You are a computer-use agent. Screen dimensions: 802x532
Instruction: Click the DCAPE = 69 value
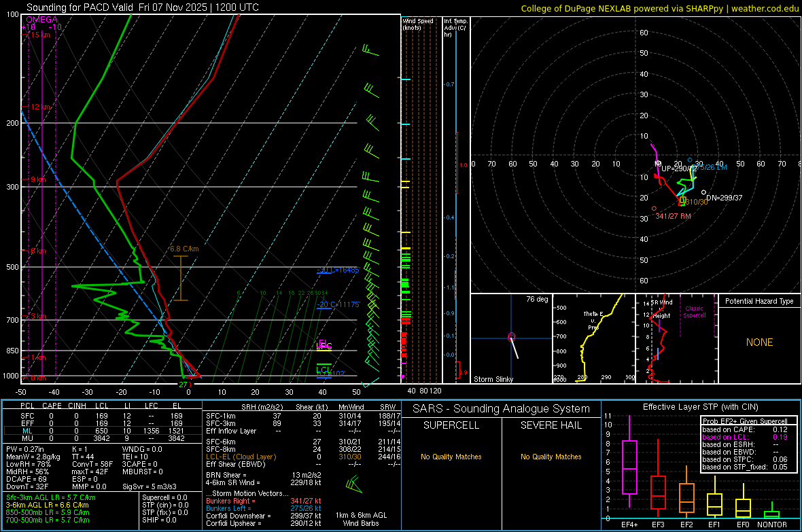click(27, 479)
